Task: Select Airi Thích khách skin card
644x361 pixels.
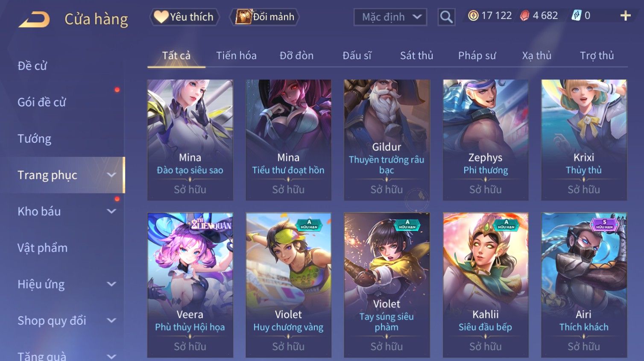Action: click(584, 285)
